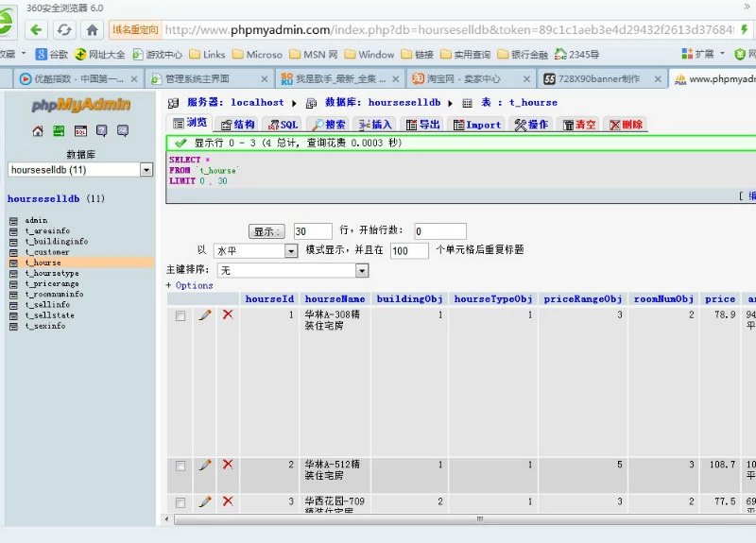The image size is (756, 543).
Task: Open t_buildinginfo table in sidebar
Action: (x=57, y=242)
